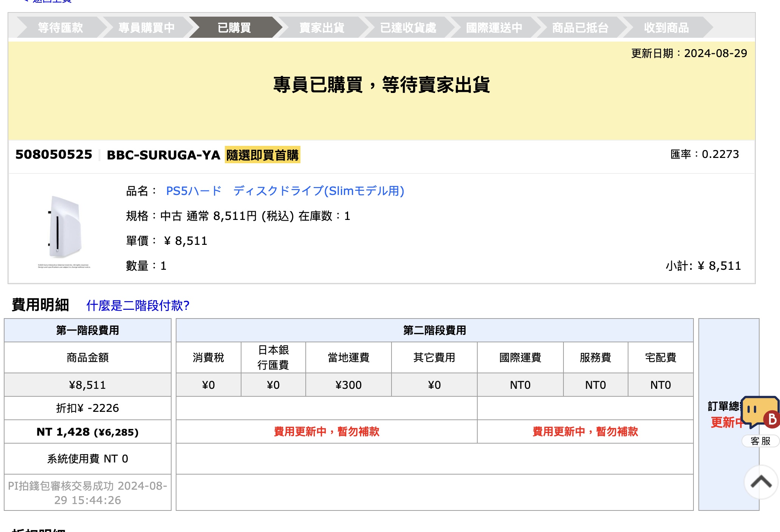The image size is (780, 532).
Task: Select the 收到商品 progress step
Action: (667, 28)
